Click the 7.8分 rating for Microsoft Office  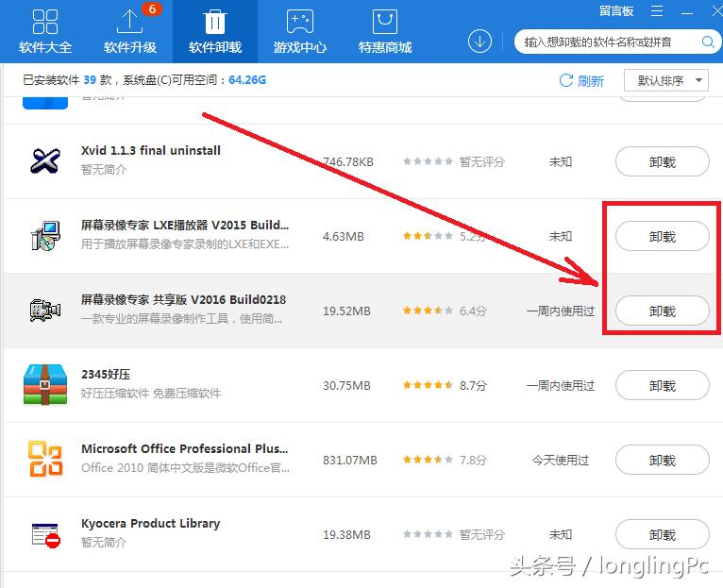pyautogui.click(x=445, y=461)
